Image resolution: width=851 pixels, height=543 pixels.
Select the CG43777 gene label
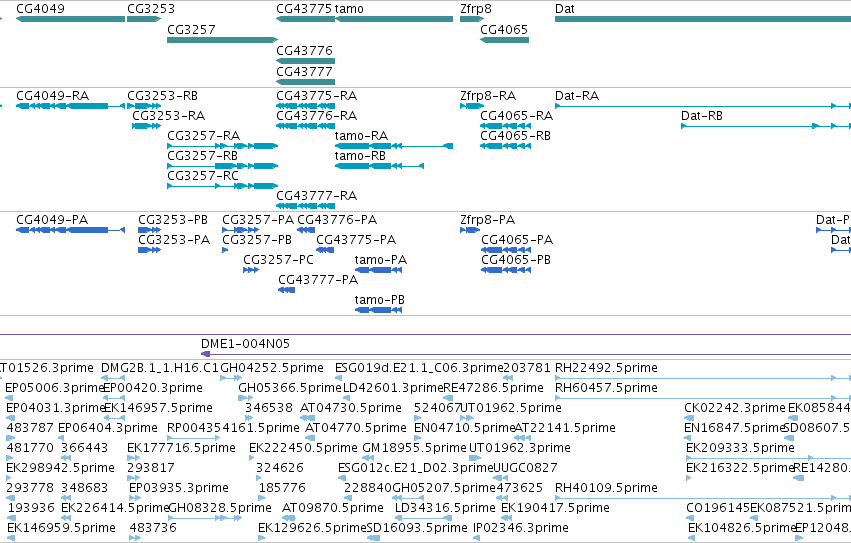[304, 72]
